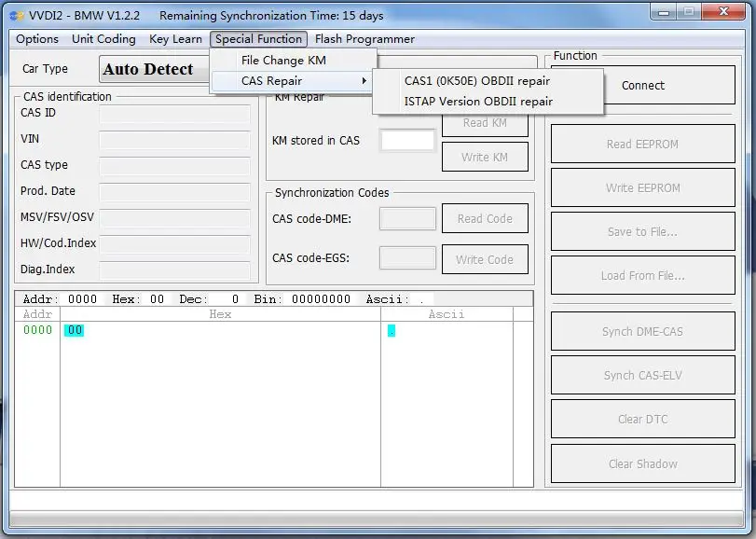Viewport: 756px width, 539px height.
Task: Click the bottom progress bar
Action: coord(377,518)
